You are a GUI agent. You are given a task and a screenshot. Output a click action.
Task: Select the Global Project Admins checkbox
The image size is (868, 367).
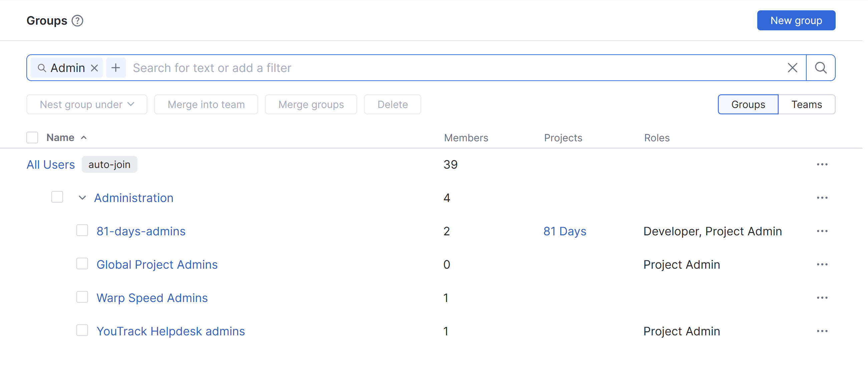(x=82, y=264)
